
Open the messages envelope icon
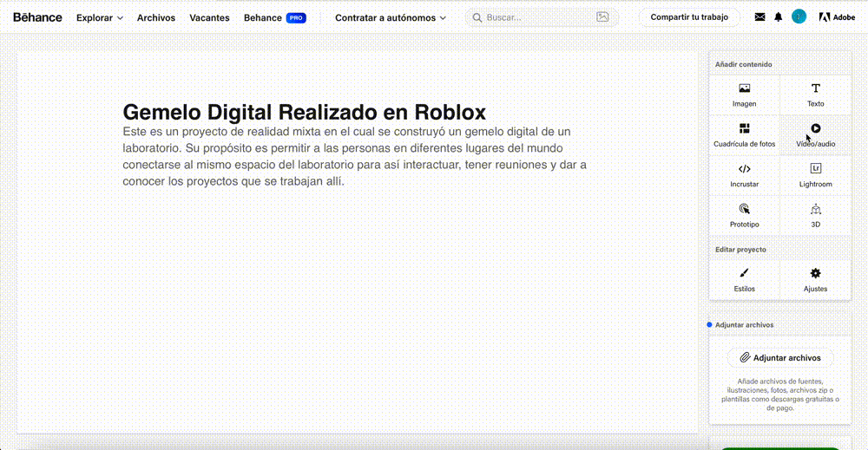759,17
